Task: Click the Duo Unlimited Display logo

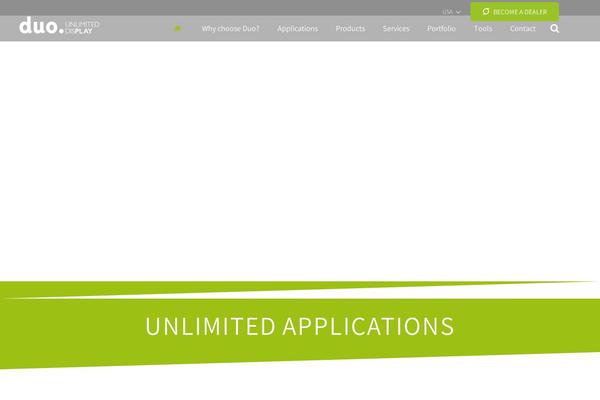Action: click(59, 26)
